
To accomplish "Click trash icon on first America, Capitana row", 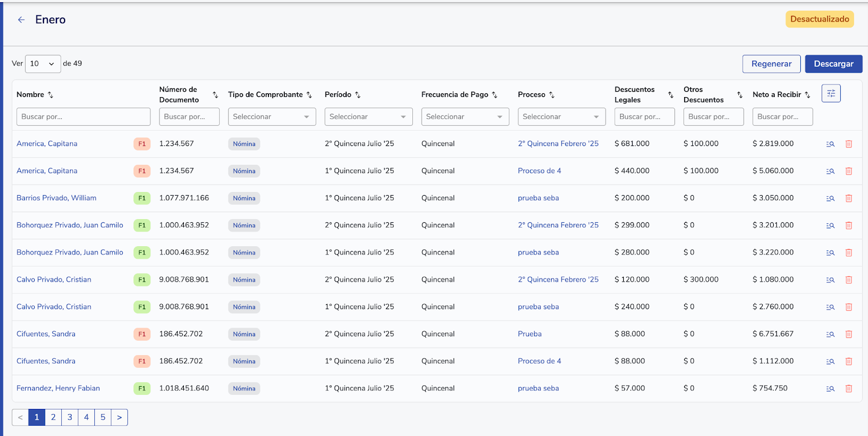I will [848, 144].
